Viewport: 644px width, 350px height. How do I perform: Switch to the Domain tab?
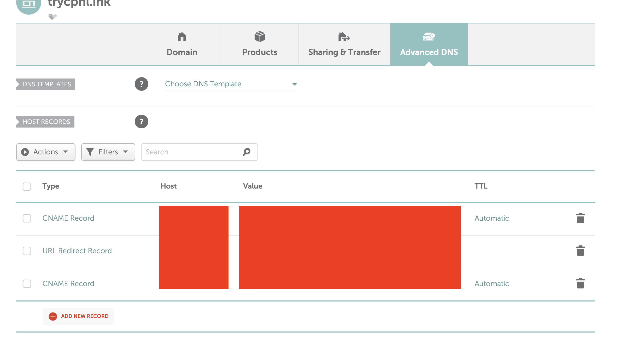[x=182, y=44]
